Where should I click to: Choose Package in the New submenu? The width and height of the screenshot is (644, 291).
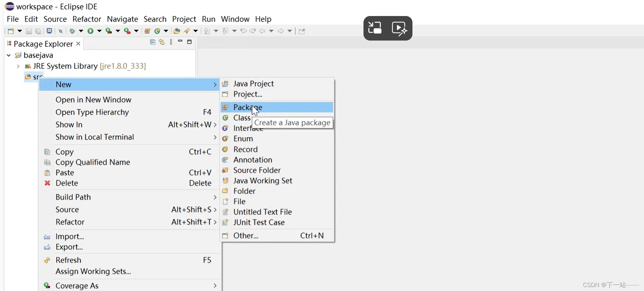click(x=277, y=107)
